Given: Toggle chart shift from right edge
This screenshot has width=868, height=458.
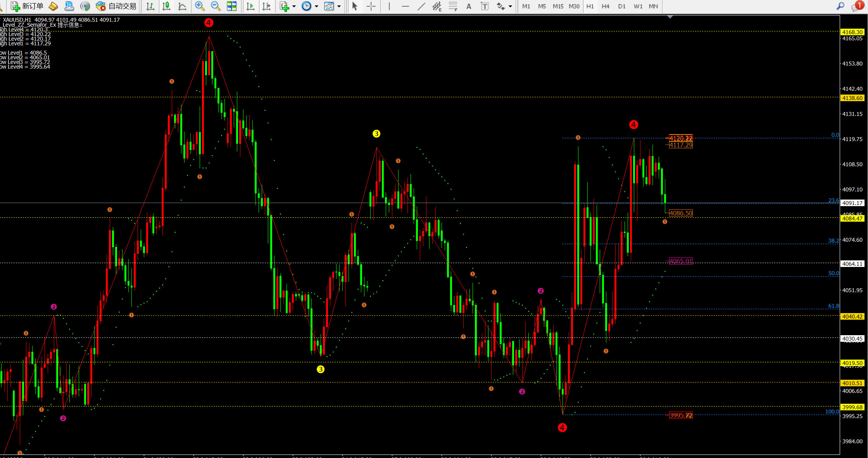Looking at the screenshot, I should pyautogui.click(x=267, y=6).
